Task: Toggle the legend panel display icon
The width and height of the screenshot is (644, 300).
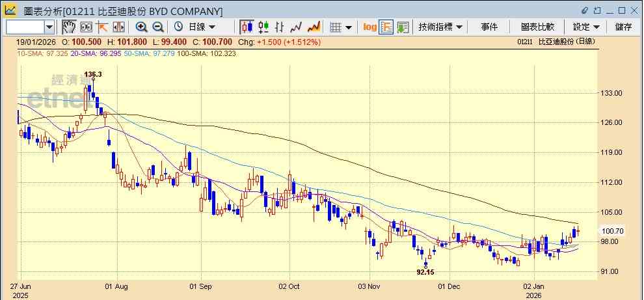Action: click(386, 27)
